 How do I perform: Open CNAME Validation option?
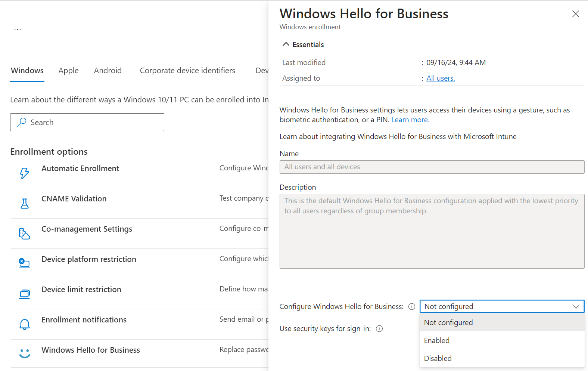74,199
